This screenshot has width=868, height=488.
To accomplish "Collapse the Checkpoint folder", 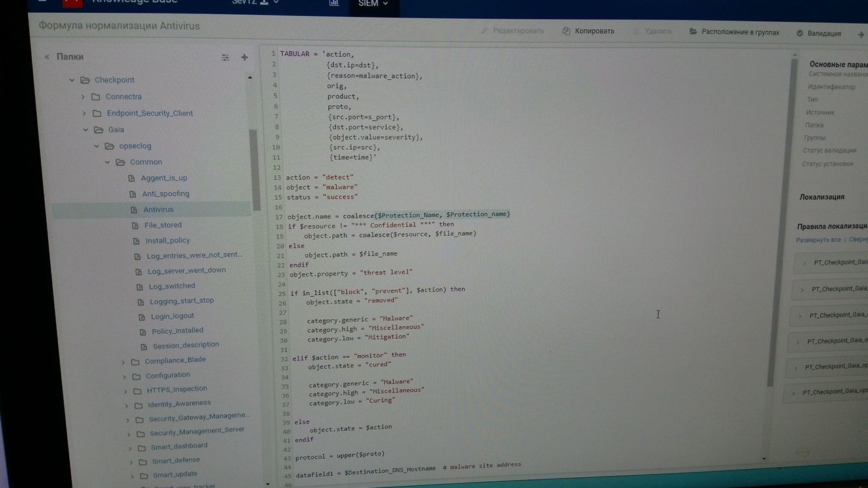I will (x=71, y=80).
